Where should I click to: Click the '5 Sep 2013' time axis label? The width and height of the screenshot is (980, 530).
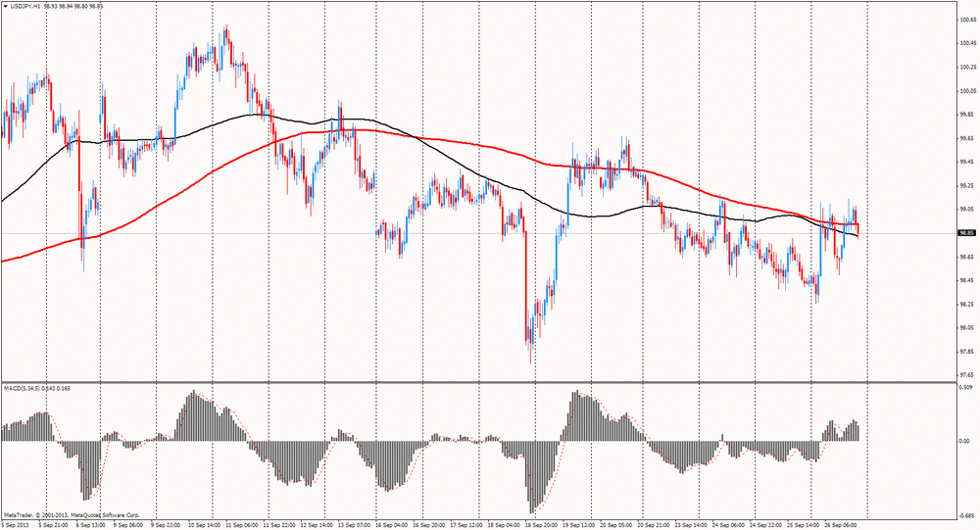click(x=16, y=525)
